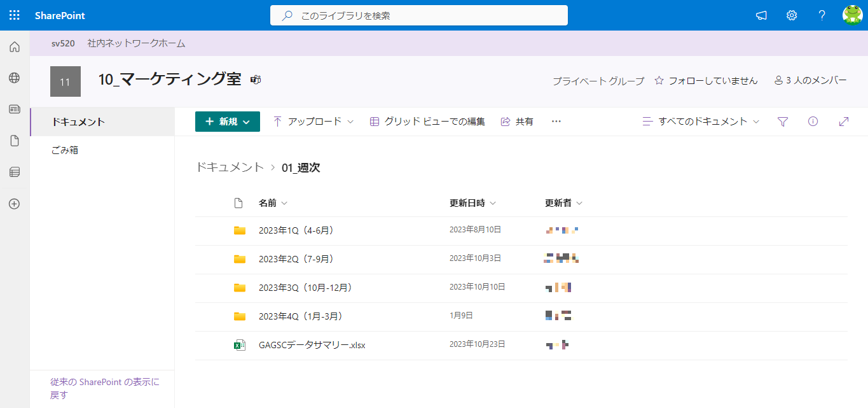Open the Help panel
The height and width of the screenshot is (408, 868).
[822, 15]
